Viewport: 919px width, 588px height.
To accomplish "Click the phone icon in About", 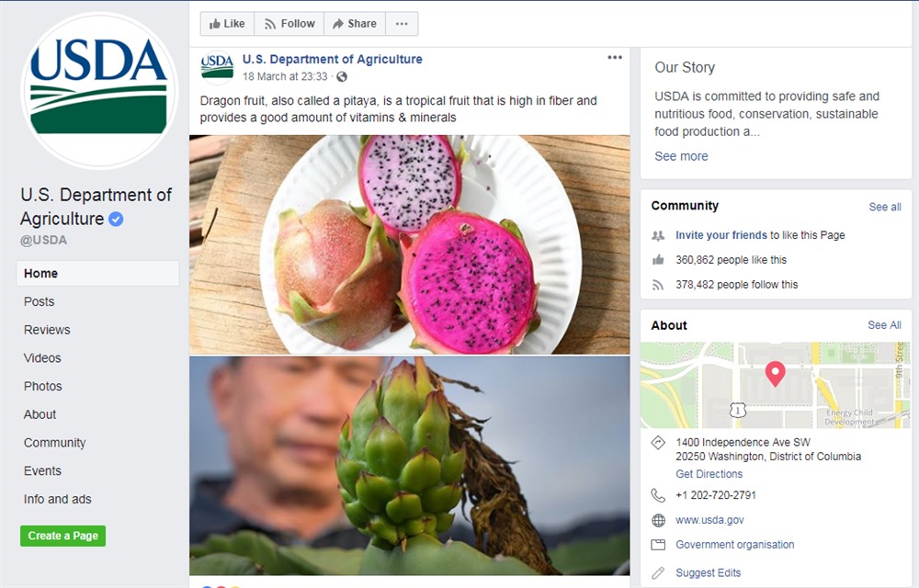I will click(658, 495).
